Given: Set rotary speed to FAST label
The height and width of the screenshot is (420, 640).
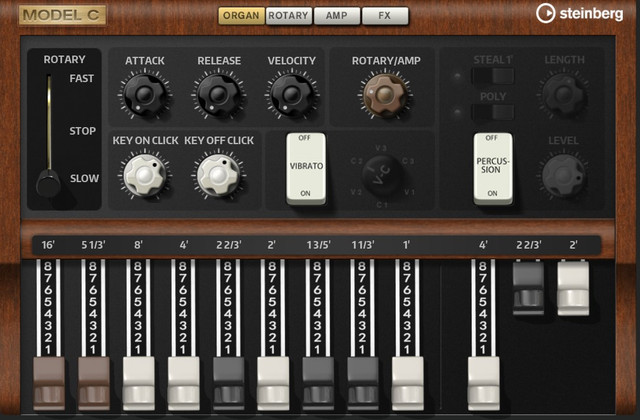Looking at the screenshot, I should [x=82, y=78].
